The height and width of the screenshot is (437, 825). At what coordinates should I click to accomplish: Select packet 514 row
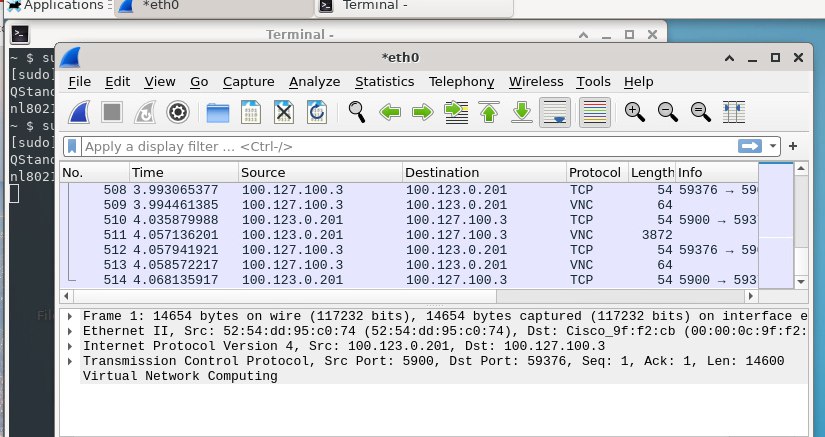click(x=408, y=280)
